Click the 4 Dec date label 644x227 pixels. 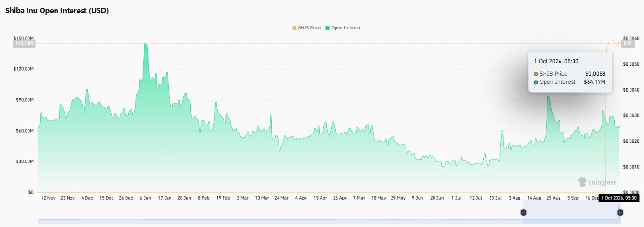pyautogui.click(x=87, y=198)
